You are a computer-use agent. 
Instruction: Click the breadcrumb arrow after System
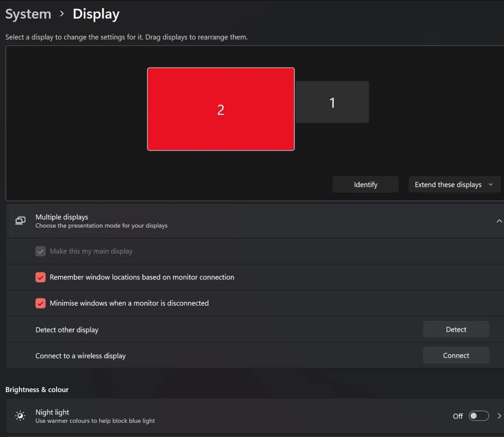(x=62, y=14)
